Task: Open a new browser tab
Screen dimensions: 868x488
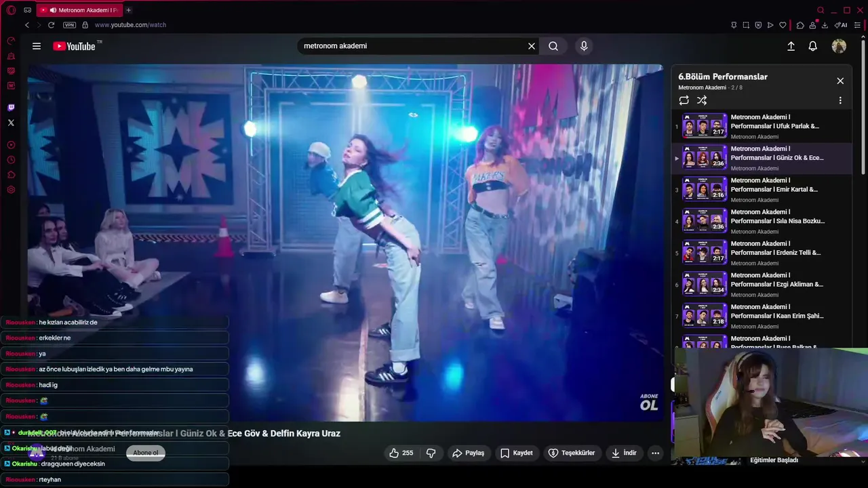Action: click(x=129, y=10)
